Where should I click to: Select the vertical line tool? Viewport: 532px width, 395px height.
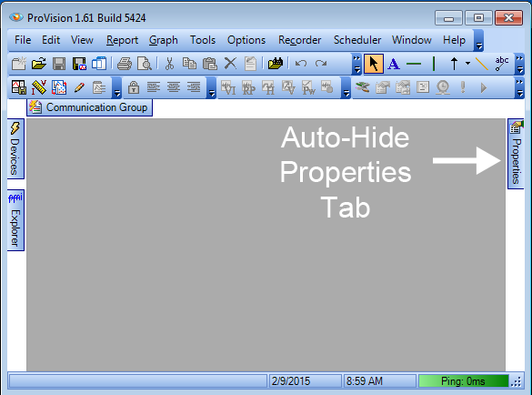point(434,64)
